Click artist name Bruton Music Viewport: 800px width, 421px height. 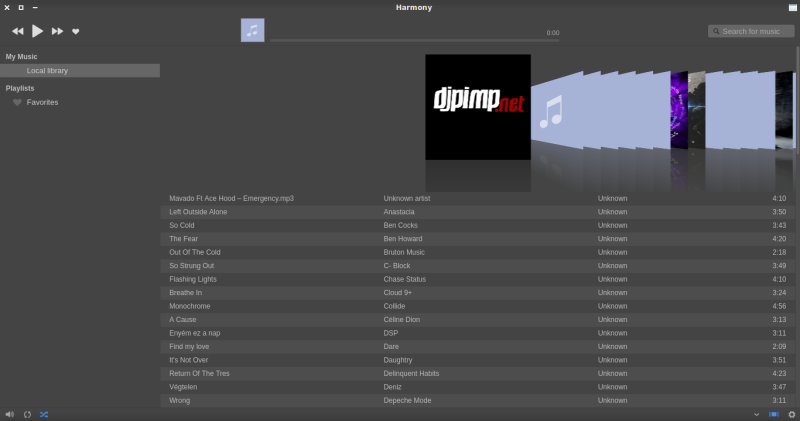coord(404,252)
